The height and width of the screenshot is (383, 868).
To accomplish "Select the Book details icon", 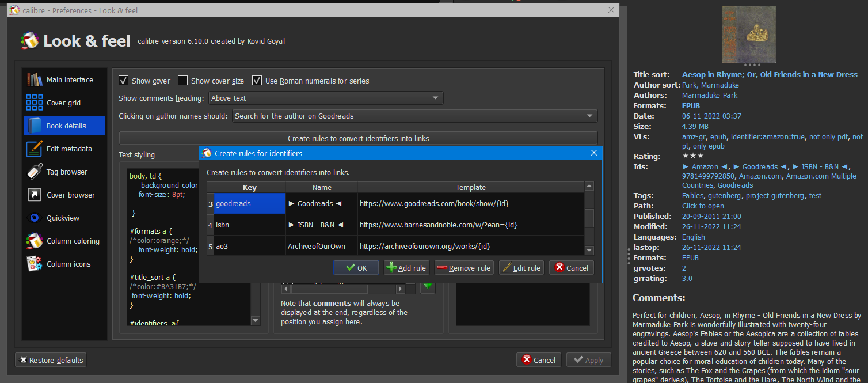I will [35, 126].
